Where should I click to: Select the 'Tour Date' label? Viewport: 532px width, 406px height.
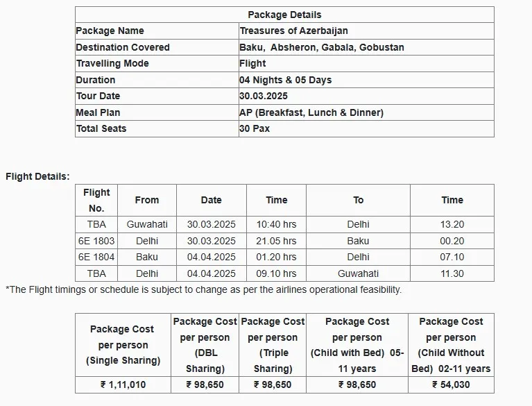[x=98, y=96]
